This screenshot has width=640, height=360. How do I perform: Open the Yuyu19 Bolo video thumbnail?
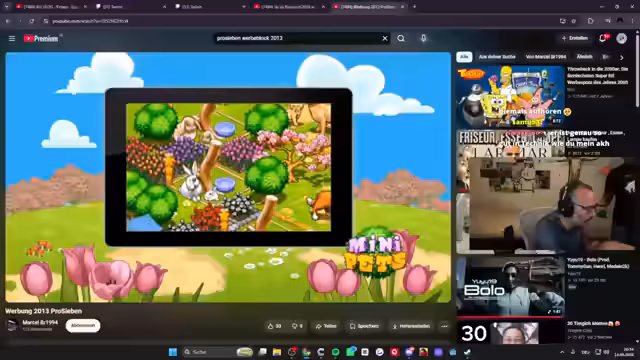point(511,287)
